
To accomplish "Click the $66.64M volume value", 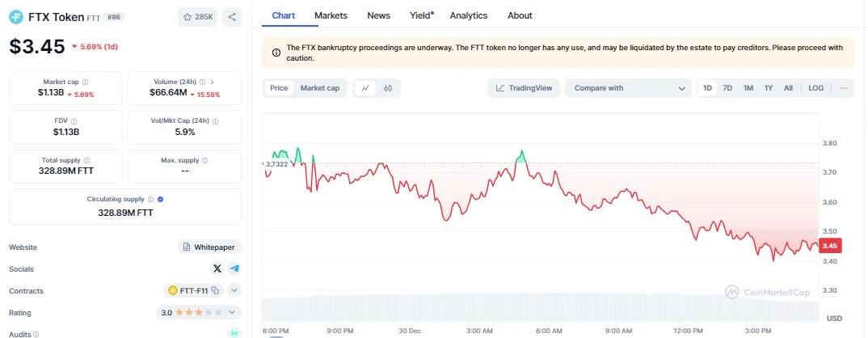I will (x=168, y=92).
